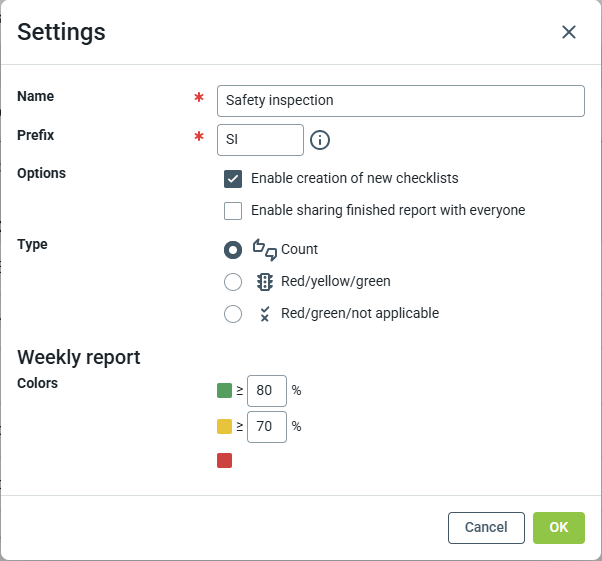Image resolution: width=602 pixels, height=561 pixels.
Task: Click the 'Enable sharing finished report' label text
Action: point(388,211)
